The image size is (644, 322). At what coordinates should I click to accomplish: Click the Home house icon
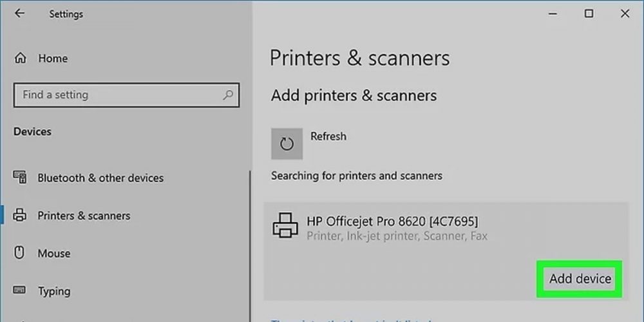(20, 58)
